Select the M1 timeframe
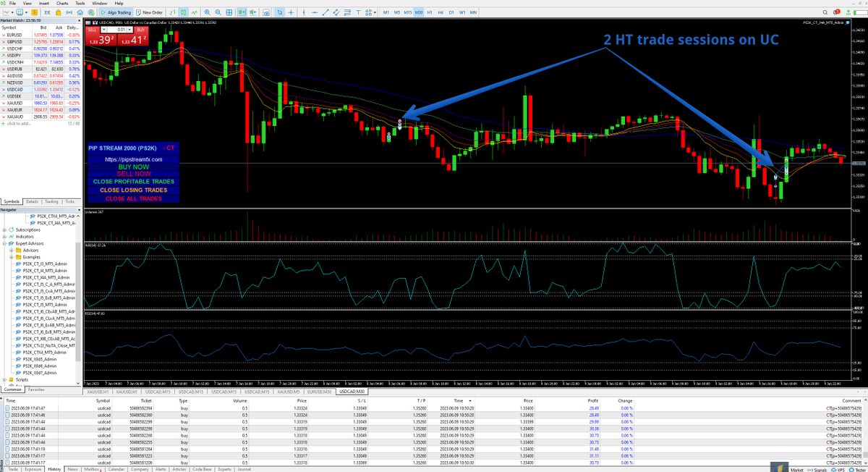The width and height of the screenshot is (868, 472). [x=386, y=12]
